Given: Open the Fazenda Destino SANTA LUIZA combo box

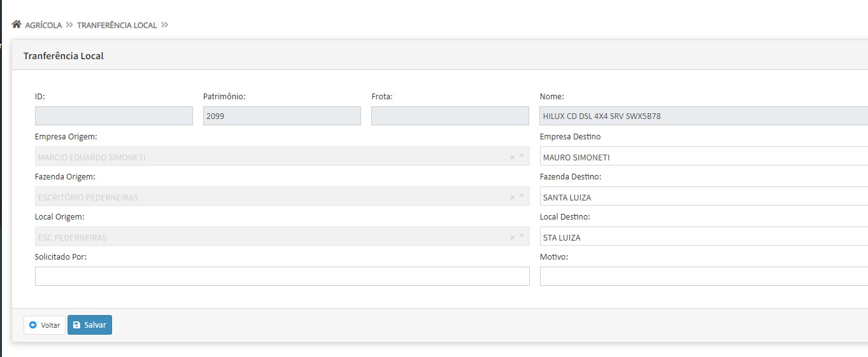Looking at the screenshot, I should pyautogui.click(x=704, y=197).
